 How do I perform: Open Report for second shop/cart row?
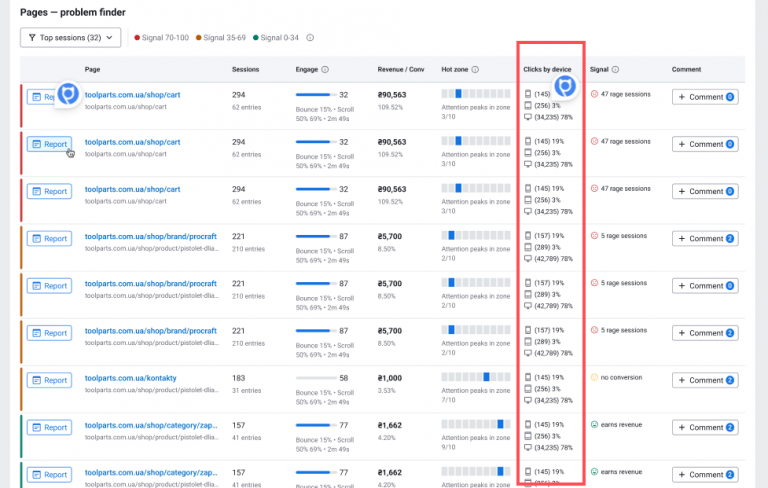(49, 144)
